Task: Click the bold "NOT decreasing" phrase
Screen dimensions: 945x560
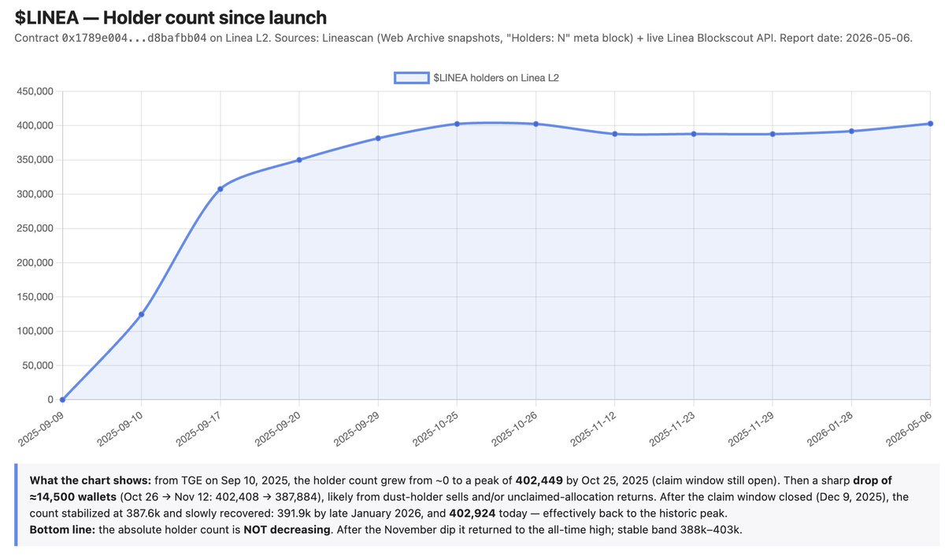Action: pyautogui.click(x=285, y=529)
